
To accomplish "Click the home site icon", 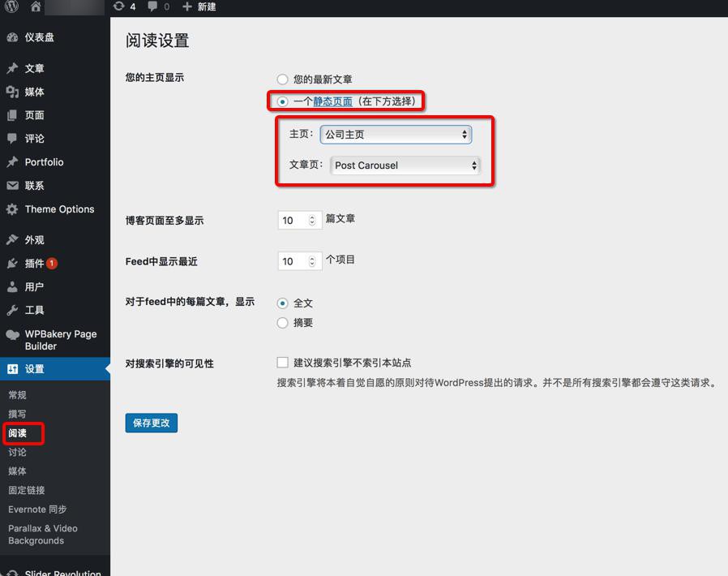I will pyautogui.click(x=36, y=6).
